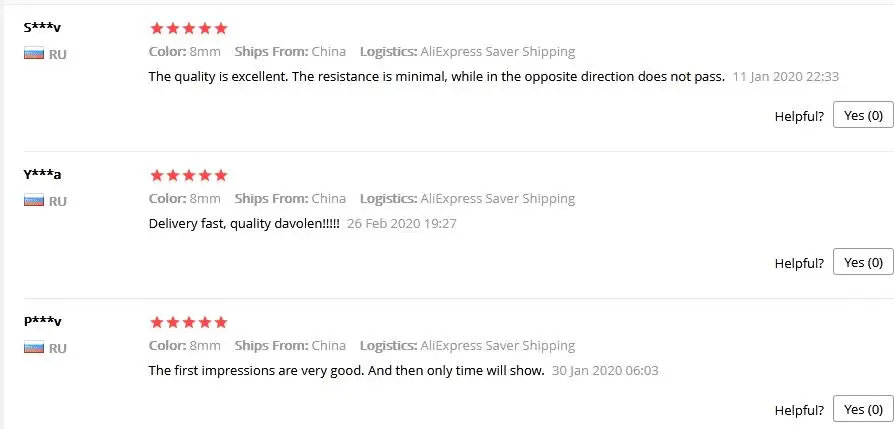Click reviewer name P***v
Viewport: 894px width, 429px height.
point(42,321)
